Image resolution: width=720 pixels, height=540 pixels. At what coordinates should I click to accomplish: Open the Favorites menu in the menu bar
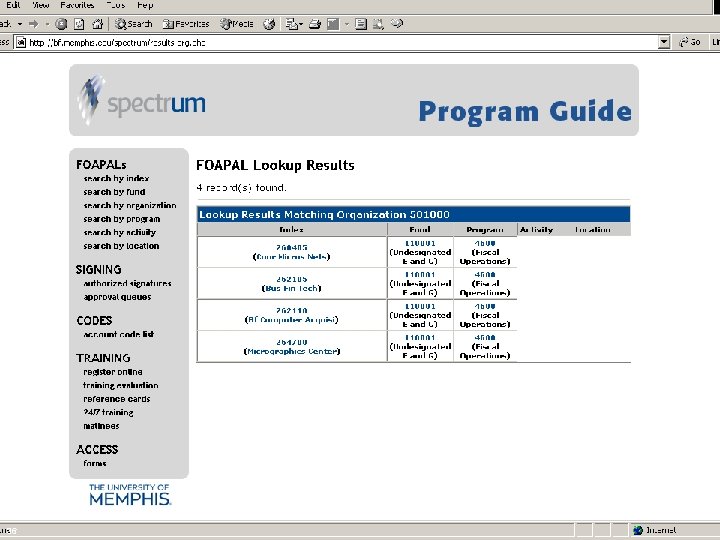77,5
